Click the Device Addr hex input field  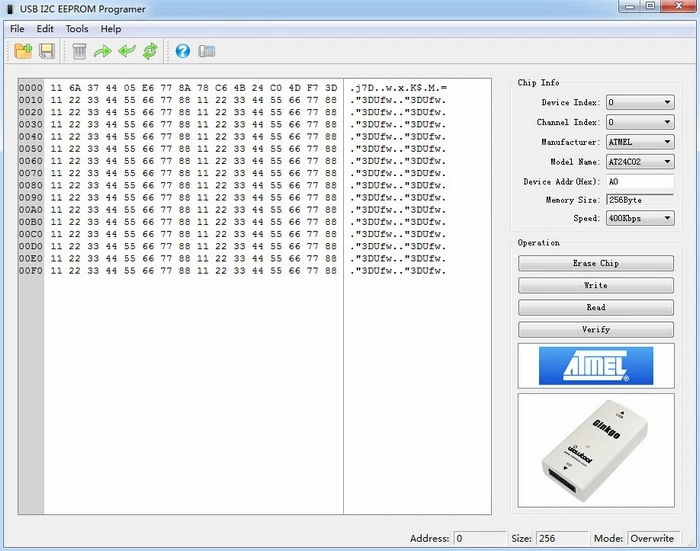[640, 181]
